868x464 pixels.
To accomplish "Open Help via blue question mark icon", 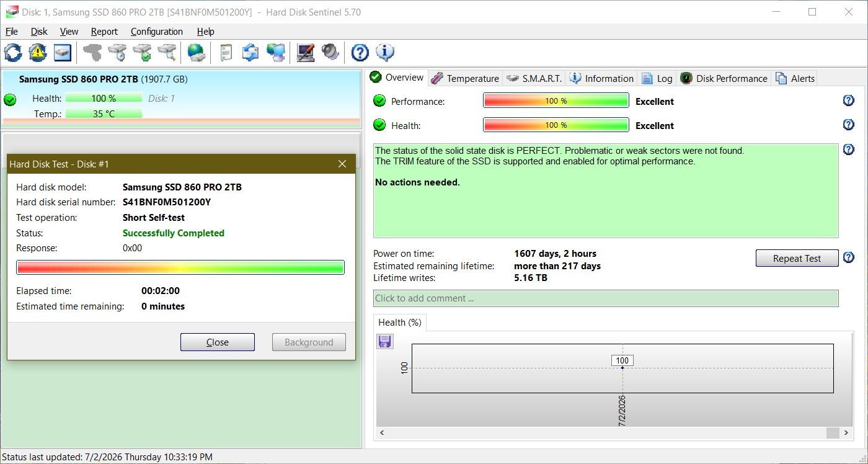I will click(x=360, y=53).
